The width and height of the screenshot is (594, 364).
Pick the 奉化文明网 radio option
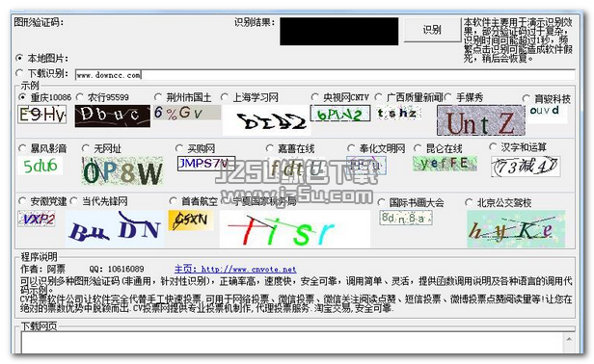[351, 148]
